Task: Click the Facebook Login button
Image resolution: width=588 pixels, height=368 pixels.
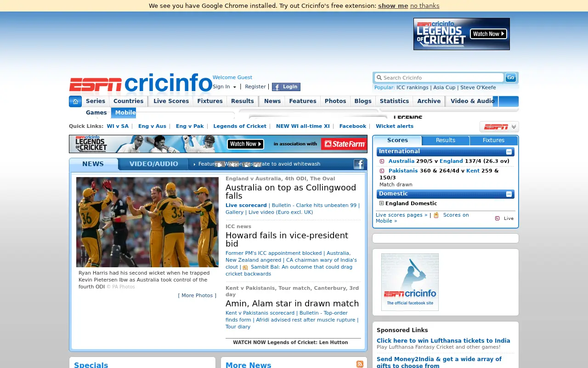Action: tap(286, 87)
